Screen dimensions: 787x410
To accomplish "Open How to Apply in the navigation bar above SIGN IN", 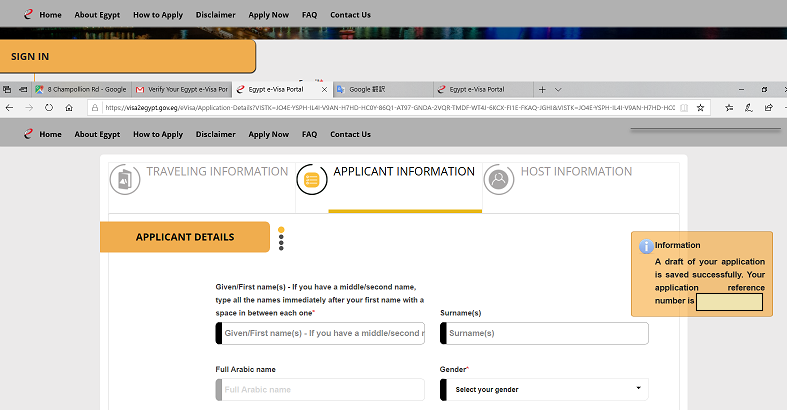I will (x=158, y=15).
